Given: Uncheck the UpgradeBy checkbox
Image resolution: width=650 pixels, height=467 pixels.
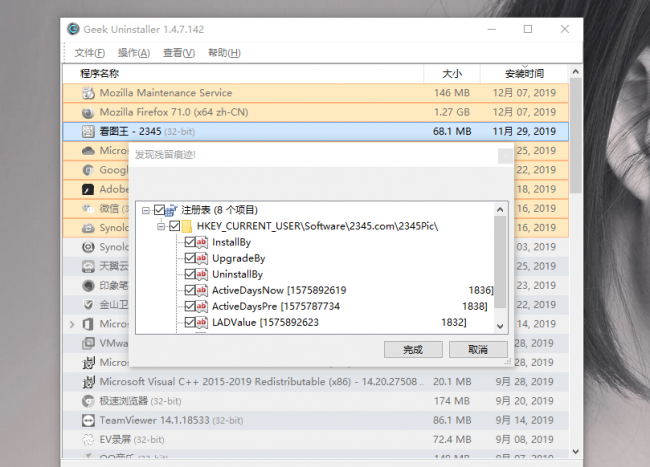Looking at the screenshot, I should [x=190, y=258].
